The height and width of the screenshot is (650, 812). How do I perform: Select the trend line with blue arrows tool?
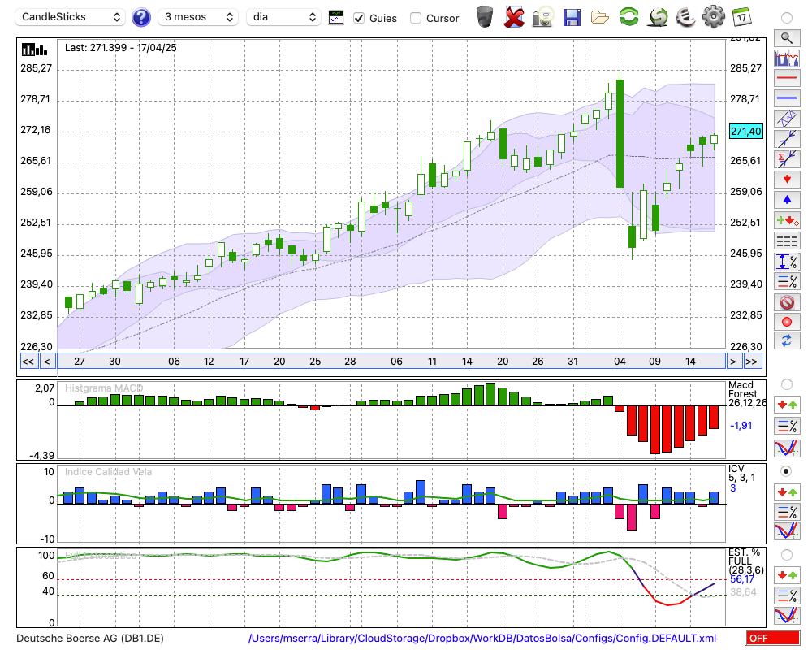click(787, 139)
